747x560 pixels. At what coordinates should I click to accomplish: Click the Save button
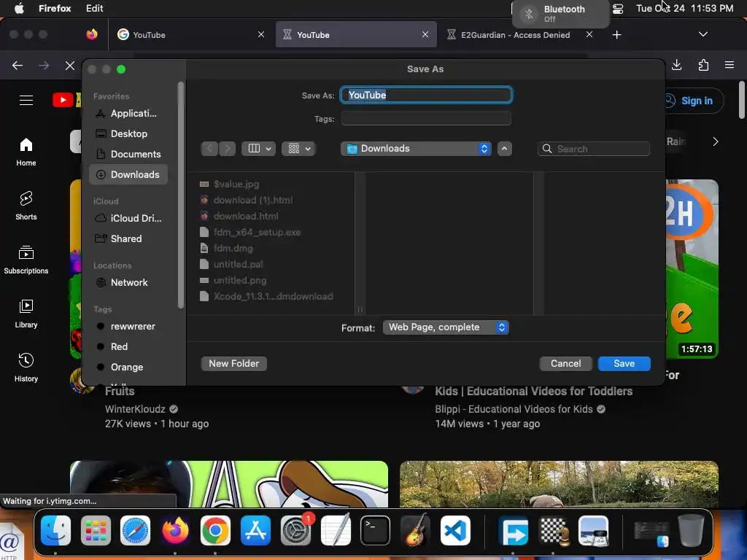(x=624, y=363)
